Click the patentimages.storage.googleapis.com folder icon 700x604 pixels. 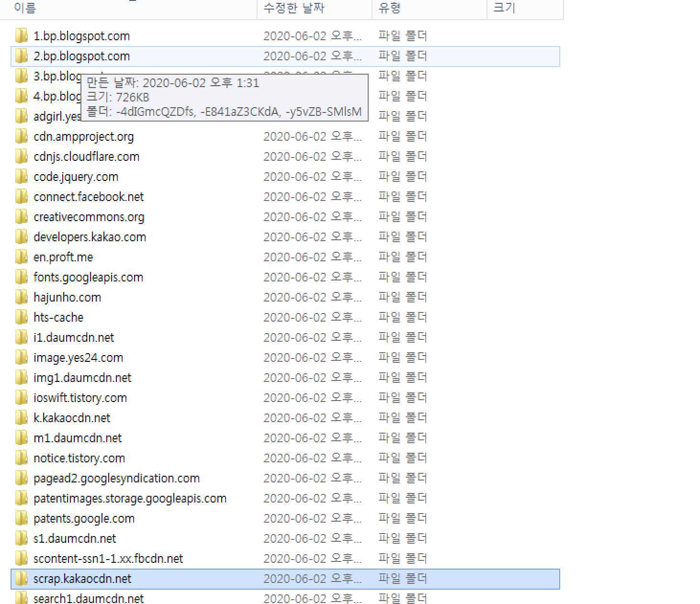pyautogui.click(x=21, y=498)
